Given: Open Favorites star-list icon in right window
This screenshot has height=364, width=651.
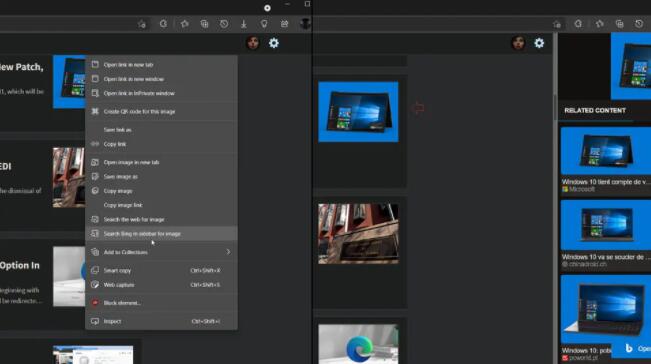Looking at the screenshot, I should click(600, 24).
